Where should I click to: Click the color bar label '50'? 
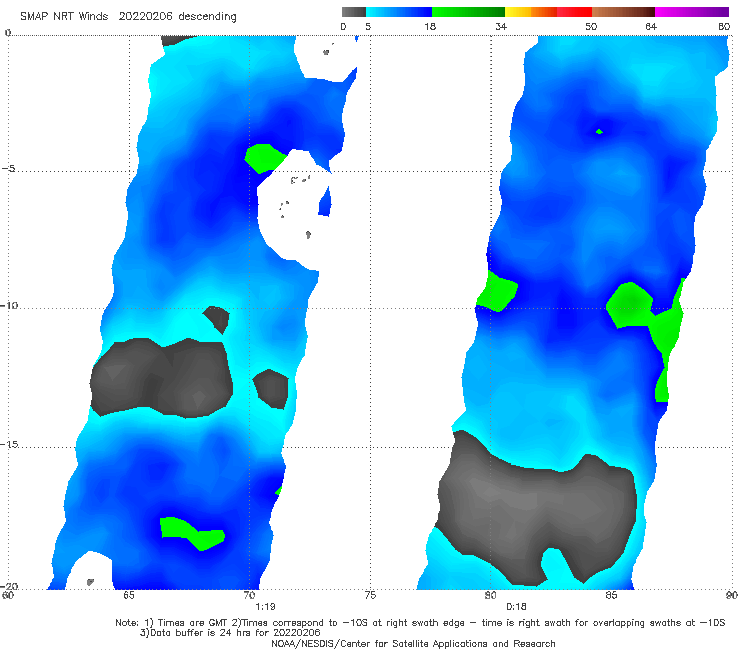pos(591,27)
